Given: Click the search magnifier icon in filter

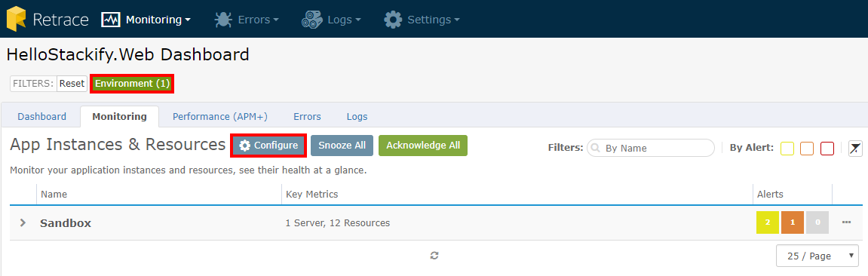Looking at the screenshot, I should [597, 149].
